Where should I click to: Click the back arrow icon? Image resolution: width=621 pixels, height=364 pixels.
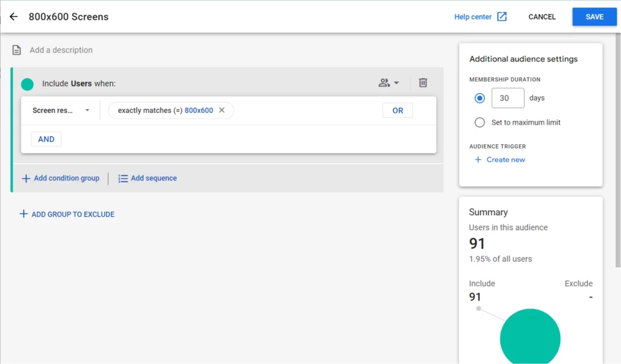[x=13, y=17]
